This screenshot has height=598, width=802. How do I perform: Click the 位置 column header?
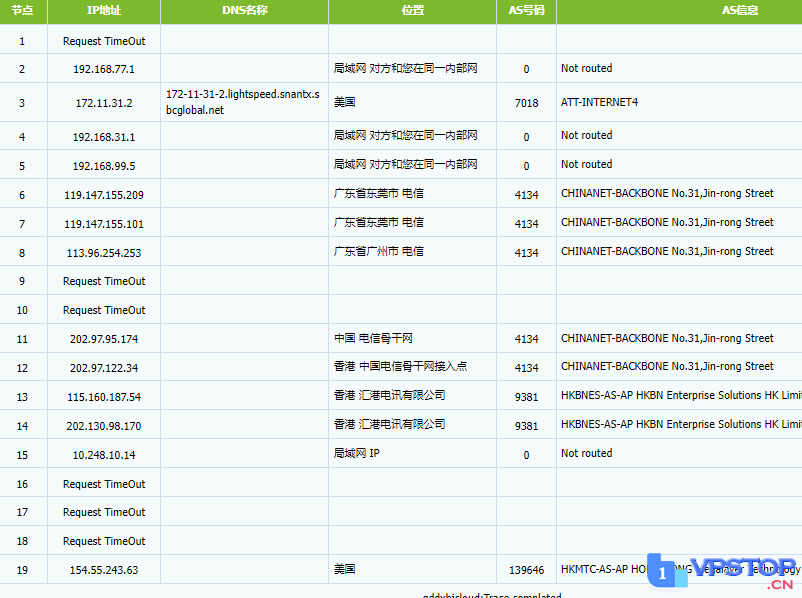pyautogui.click(x=412, y=10)
